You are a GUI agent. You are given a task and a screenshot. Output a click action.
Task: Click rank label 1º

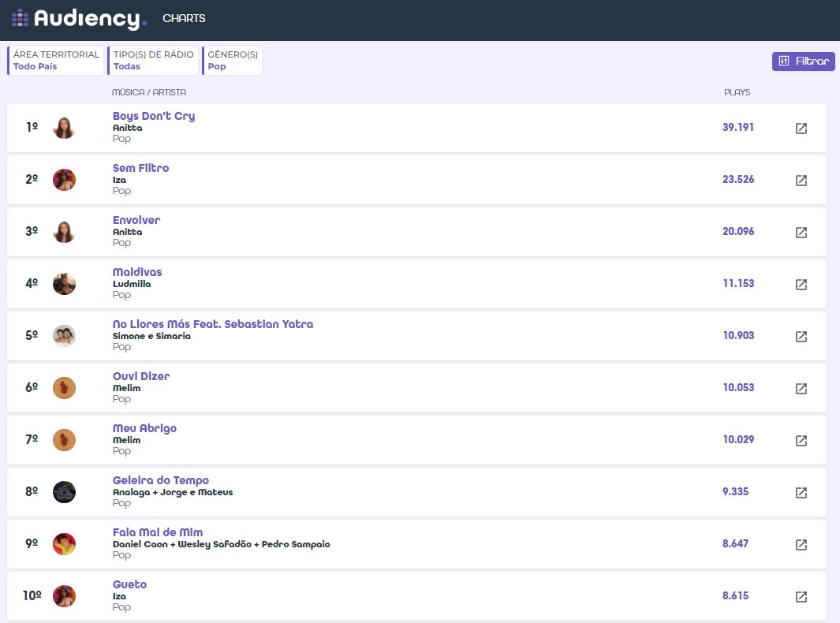[x=32, y=127]
